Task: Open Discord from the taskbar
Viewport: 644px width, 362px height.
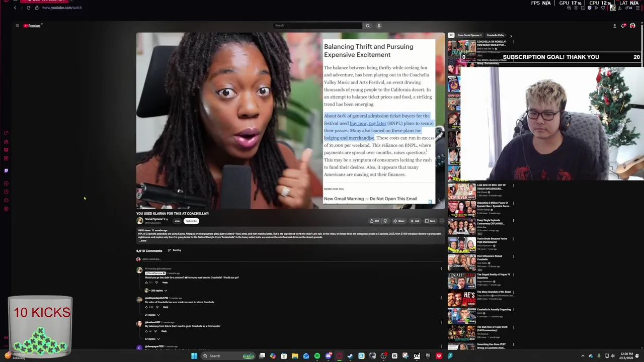Action: (328, 356)
